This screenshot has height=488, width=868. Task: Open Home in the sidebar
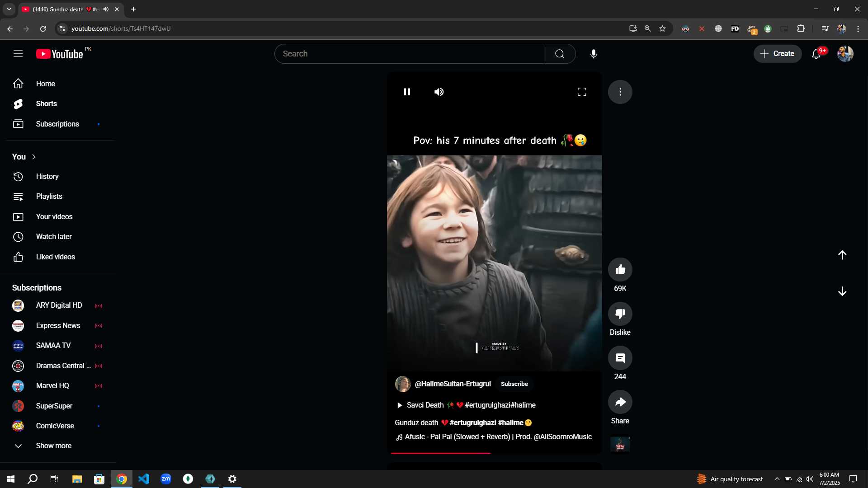pos(57,84)
